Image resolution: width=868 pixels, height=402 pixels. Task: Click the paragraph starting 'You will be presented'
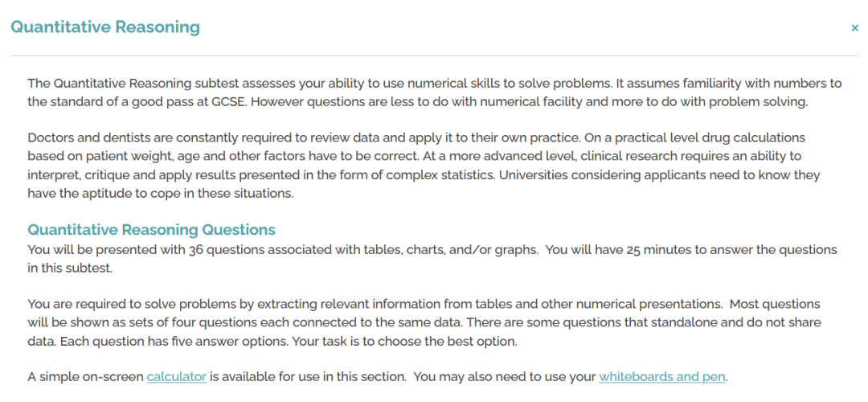pos(432,259)
